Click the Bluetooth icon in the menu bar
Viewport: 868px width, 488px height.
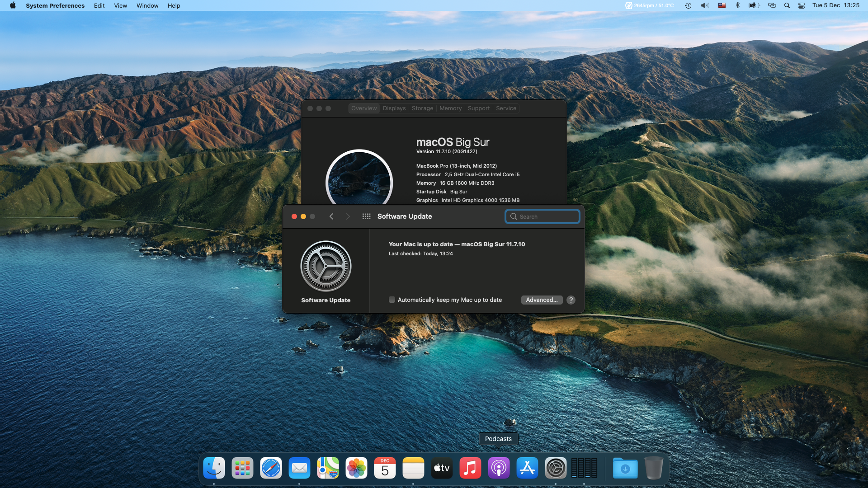[x=737, y=5]
